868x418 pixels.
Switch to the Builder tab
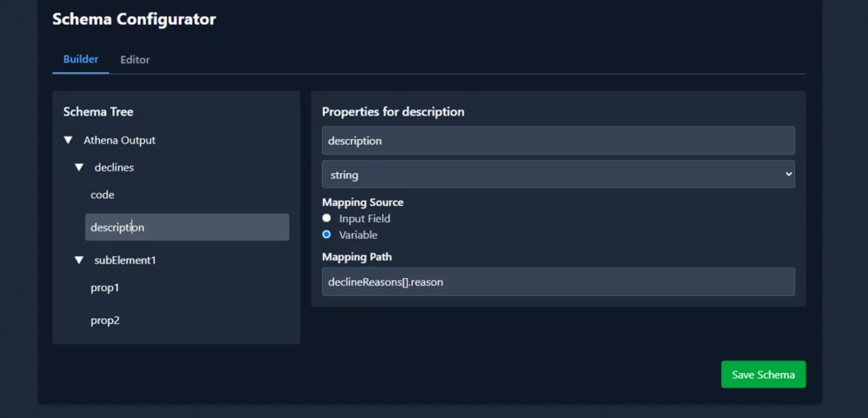(x=81, y=59)
